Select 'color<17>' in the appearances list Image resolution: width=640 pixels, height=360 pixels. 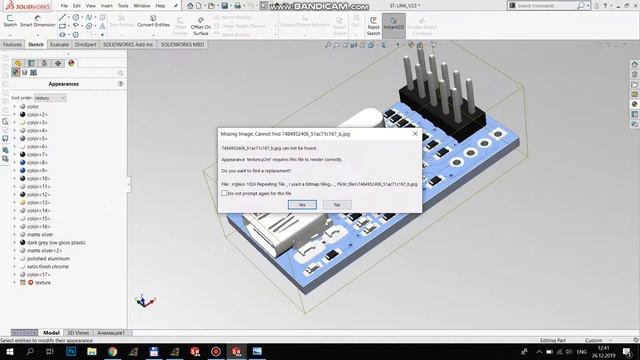pyautogui.click(x=39, y=275)
